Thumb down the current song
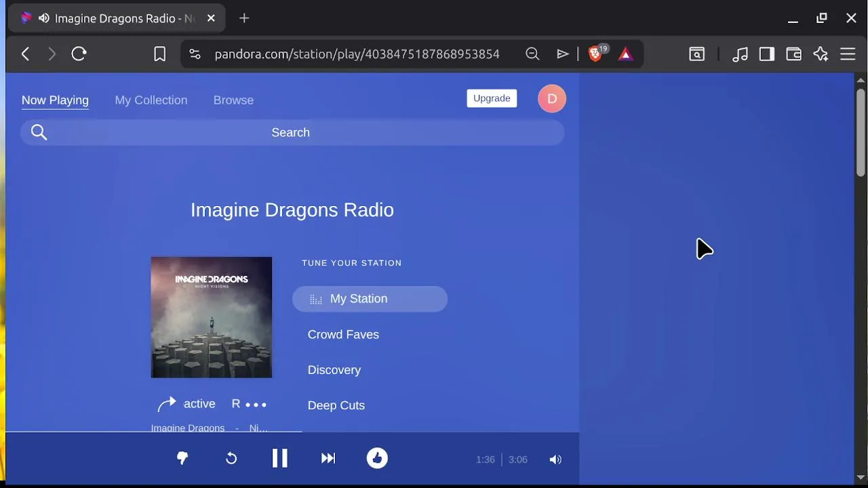 pyautogui.click(x=182, y=459)
